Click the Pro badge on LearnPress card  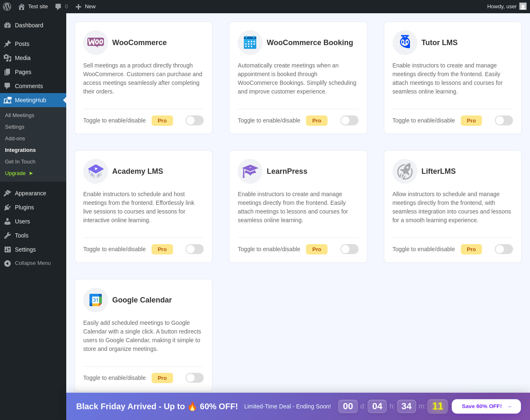317,249
